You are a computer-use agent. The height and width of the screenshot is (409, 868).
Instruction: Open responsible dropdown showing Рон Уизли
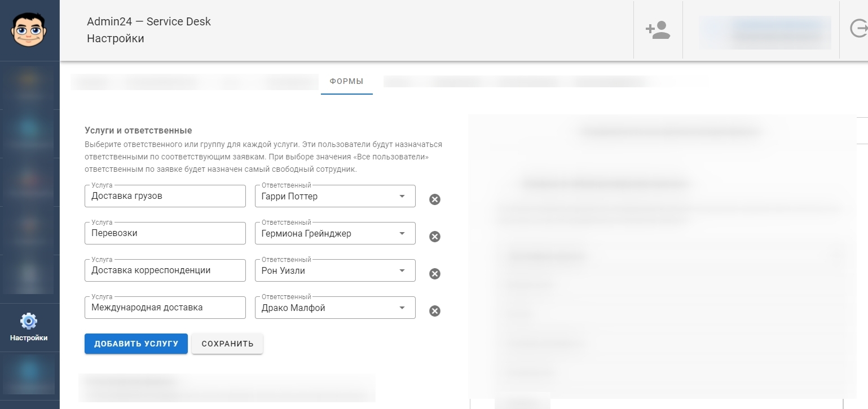tap(335, 270)
